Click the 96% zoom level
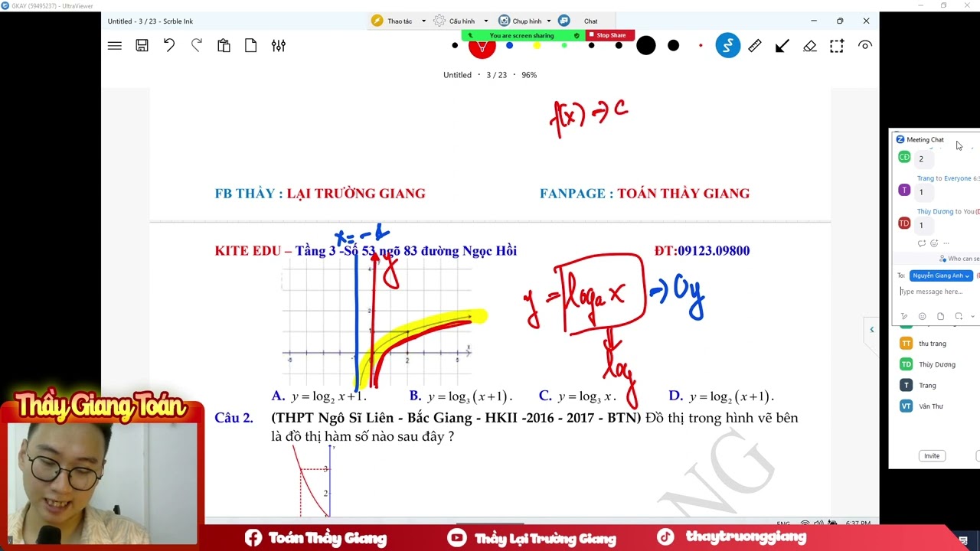Viewport: 980px width, 551px height. pos(529,75)
